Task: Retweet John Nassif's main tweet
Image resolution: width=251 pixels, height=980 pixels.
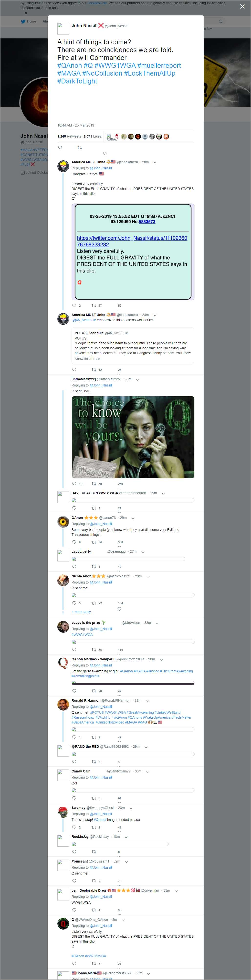Action: pyautogui.click(x=79, y=148)
